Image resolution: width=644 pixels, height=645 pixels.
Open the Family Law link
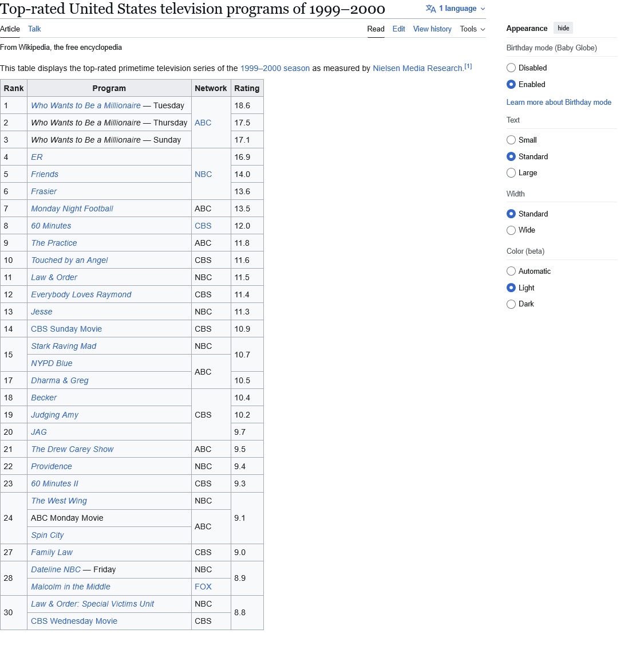tap(52, 553)
